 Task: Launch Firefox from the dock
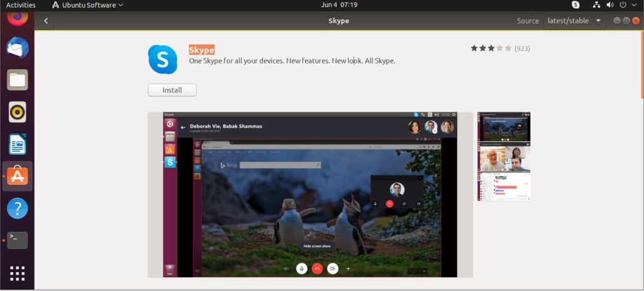17,17
